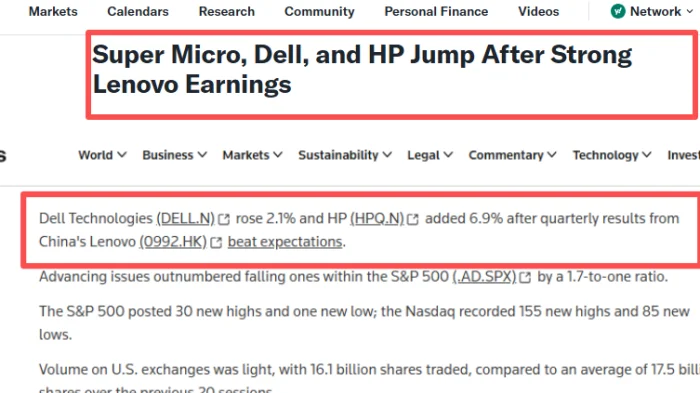
Task: Select Personal Finance in navigation
Action: pos(436,11)
